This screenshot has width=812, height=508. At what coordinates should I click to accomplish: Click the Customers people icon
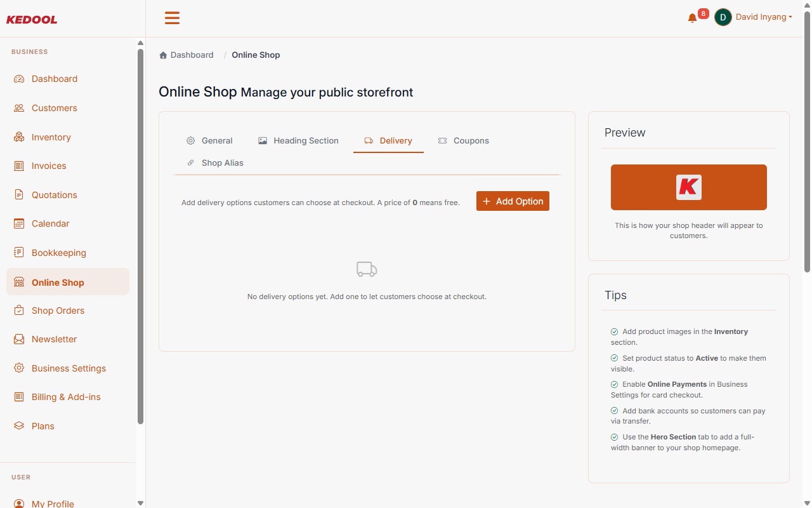[x=19, y=108]
